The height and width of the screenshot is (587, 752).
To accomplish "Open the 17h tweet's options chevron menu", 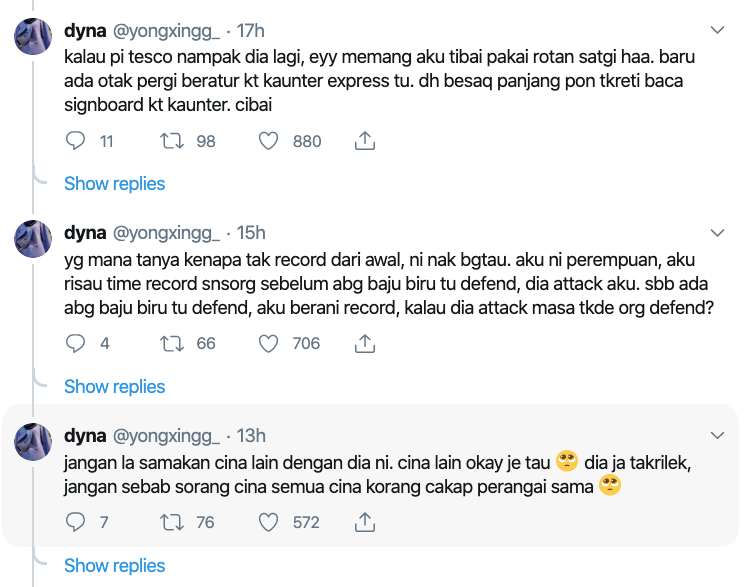I will tap(717, 31).
